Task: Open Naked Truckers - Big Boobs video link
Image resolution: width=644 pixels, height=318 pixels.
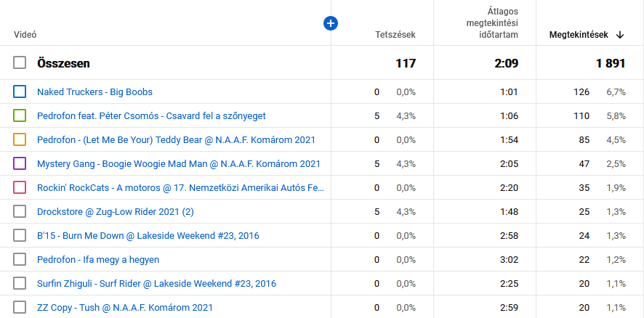Action: click(94, 92)
